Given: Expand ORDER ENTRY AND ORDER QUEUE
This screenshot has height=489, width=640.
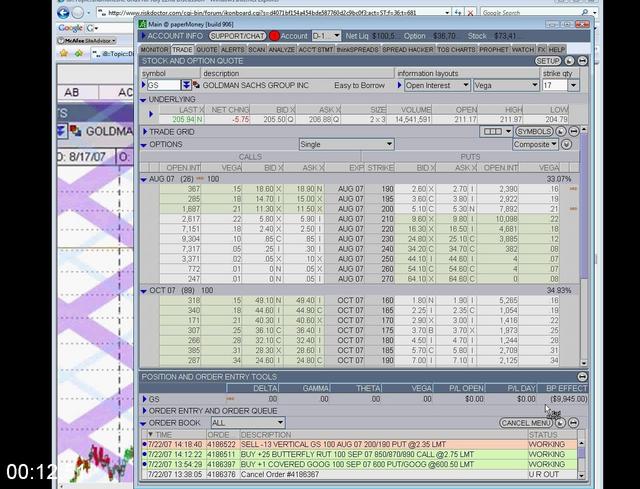Looking at the screenshot, I should click(x=144, y=411).
